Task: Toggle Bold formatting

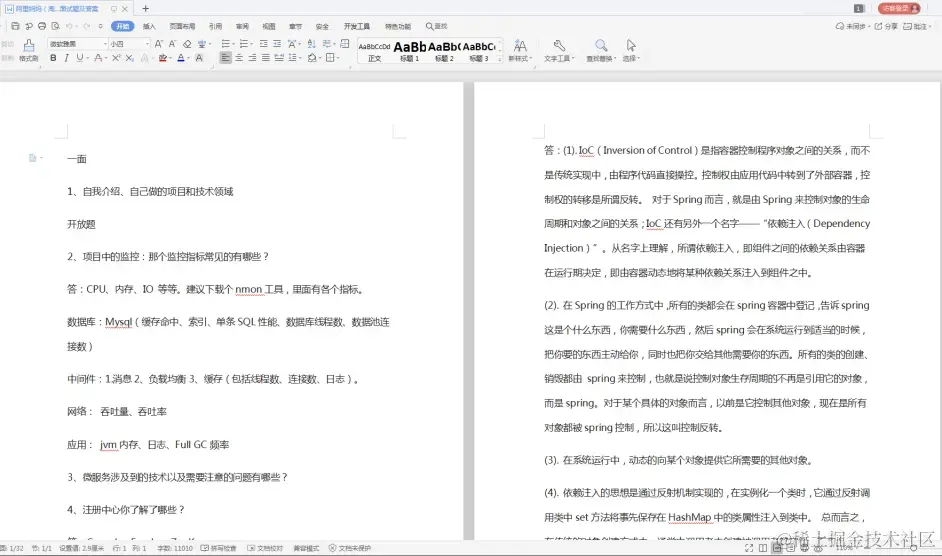Action: click(x=53, y=58)
